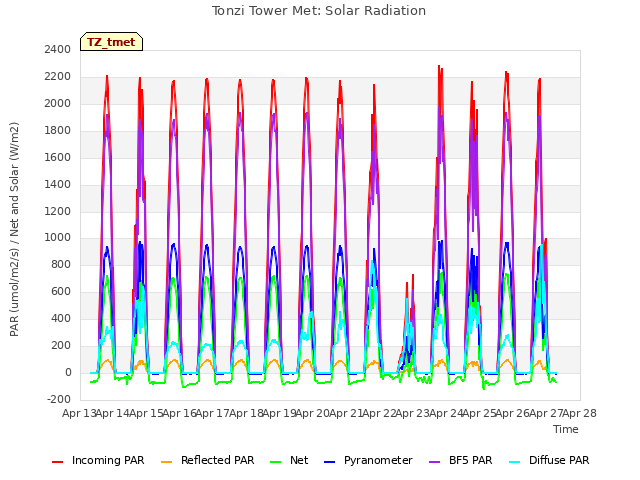
Task: Click the Apr 17 x-axis label
Action: pyautogui.click(x=213, y=413)
